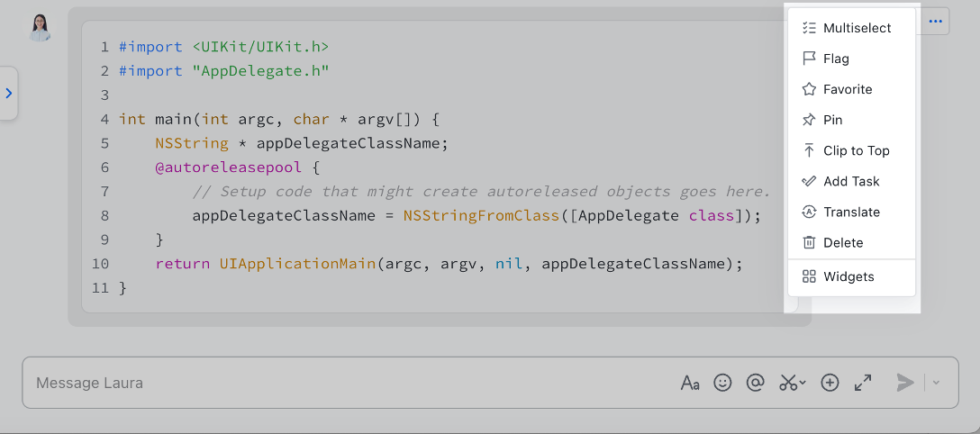Click the send message arrow

904,383
